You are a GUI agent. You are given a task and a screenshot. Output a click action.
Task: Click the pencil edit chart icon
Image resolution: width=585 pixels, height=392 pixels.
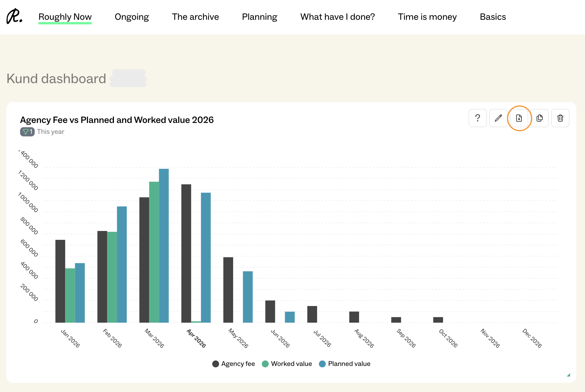(498, 118)
